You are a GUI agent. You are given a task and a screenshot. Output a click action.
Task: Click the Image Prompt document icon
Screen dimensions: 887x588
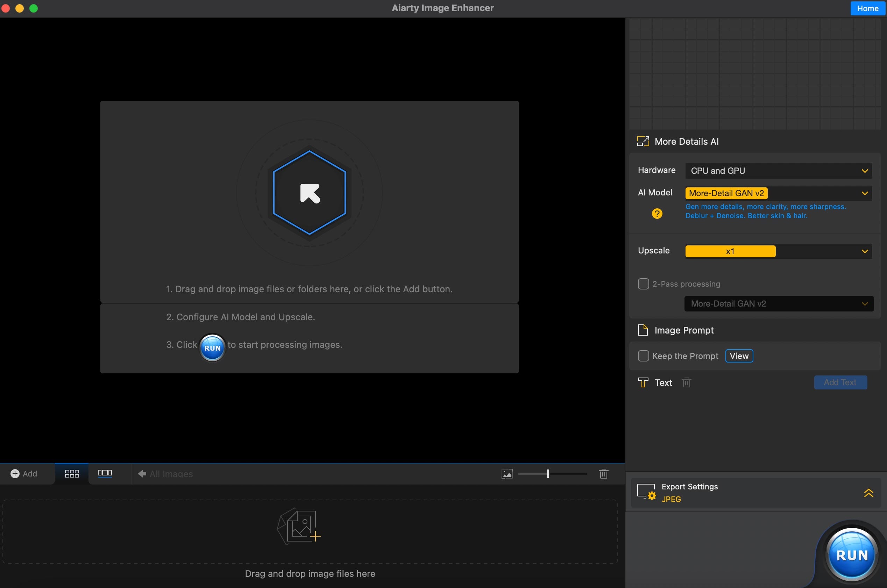pos(643,330)
